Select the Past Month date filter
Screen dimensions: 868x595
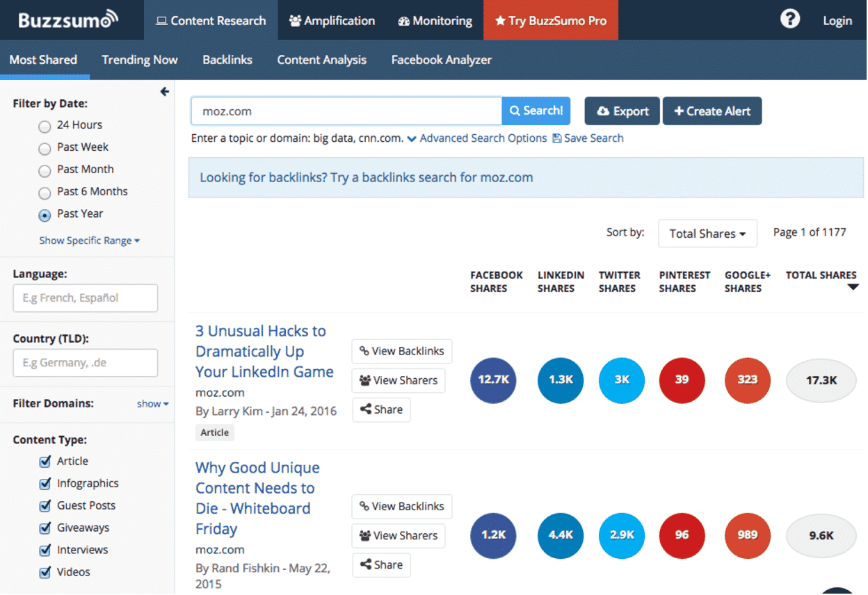tap(45, 171)
